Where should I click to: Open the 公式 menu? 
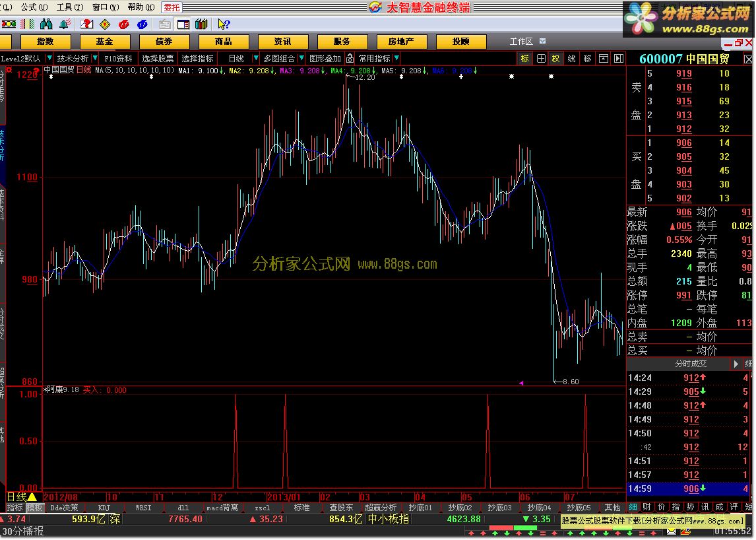pos(34,7)
